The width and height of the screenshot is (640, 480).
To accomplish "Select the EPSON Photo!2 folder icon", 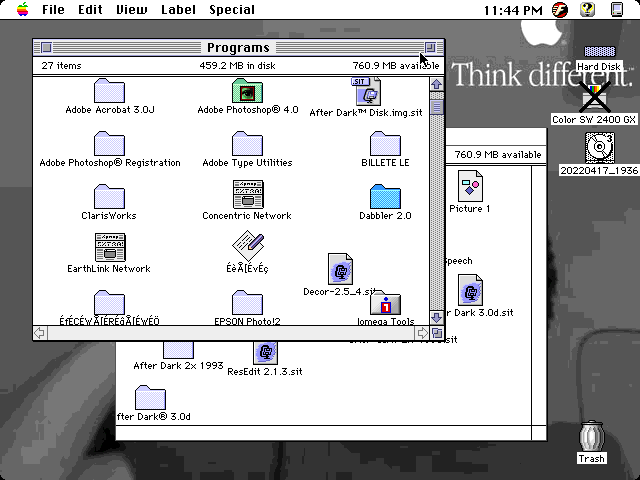I will 247,303.
